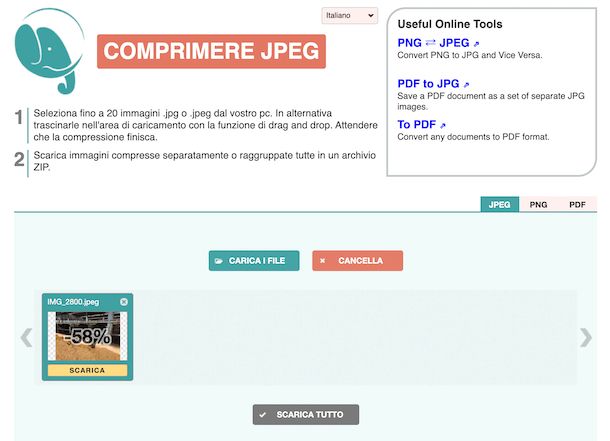Open the Italiano language dropdown
Viewport: 610px width, 441px height.
[349, 16]
